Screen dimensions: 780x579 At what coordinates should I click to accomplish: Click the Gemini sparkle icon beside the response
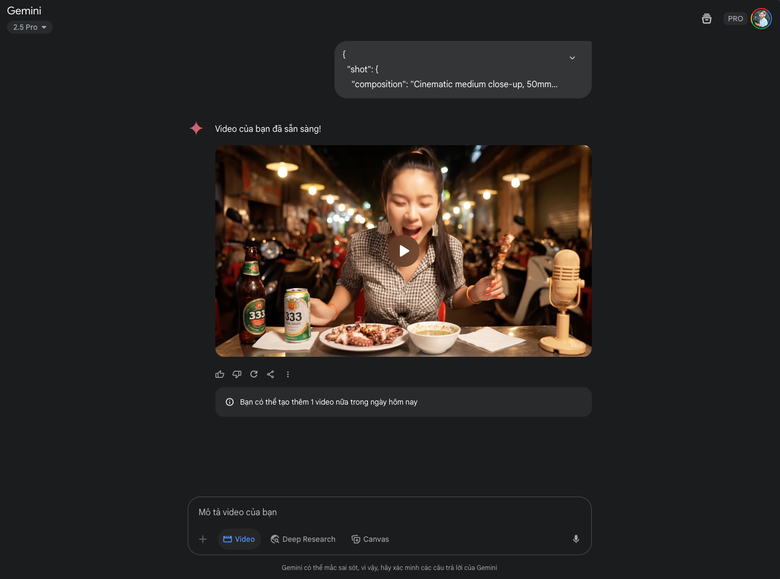[x=196, y=128]
